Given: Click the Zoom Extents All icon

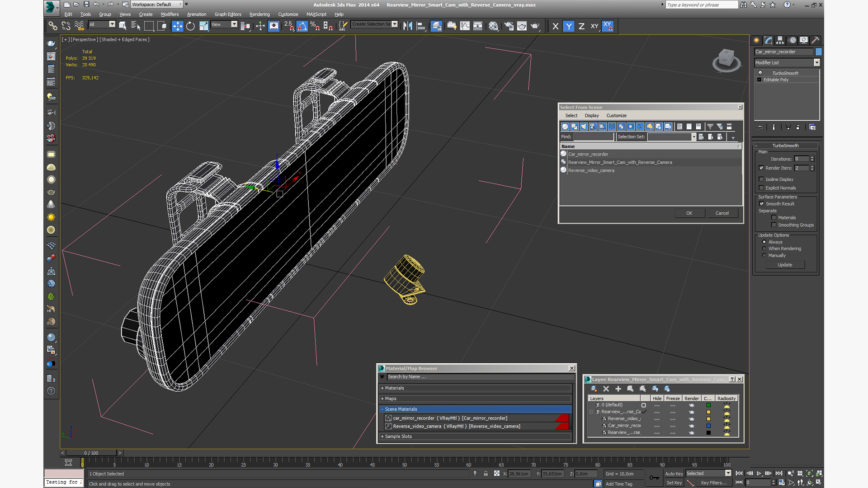Looking at the screenshot, I should coord(819,474).
